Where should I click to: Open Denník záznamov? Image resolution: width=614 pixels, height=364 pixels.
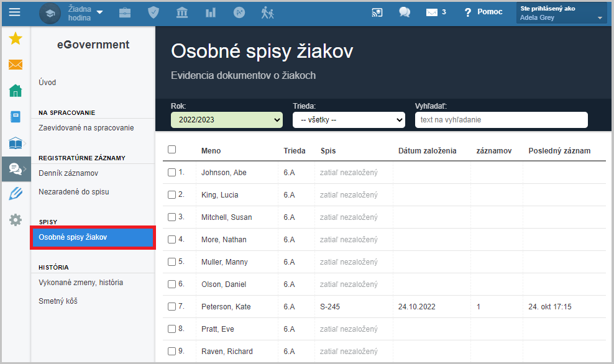[x=68, y=173]
